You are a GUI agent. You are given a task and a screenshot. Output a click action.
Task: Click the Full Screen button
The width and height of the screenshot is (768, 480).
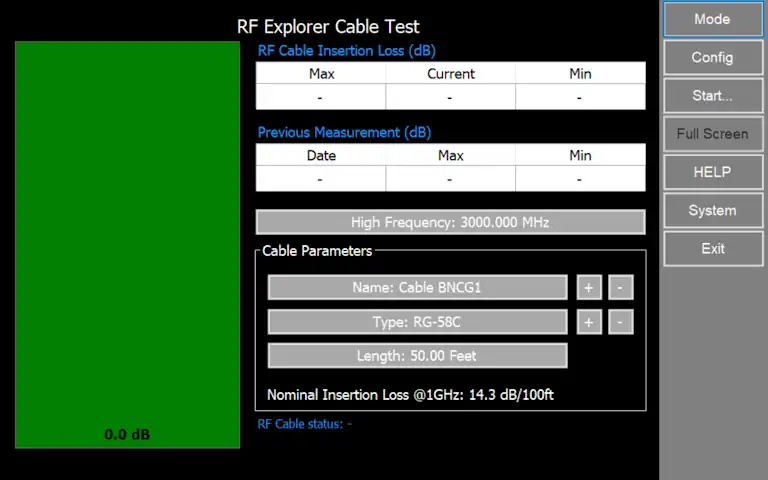pos(712,134)
